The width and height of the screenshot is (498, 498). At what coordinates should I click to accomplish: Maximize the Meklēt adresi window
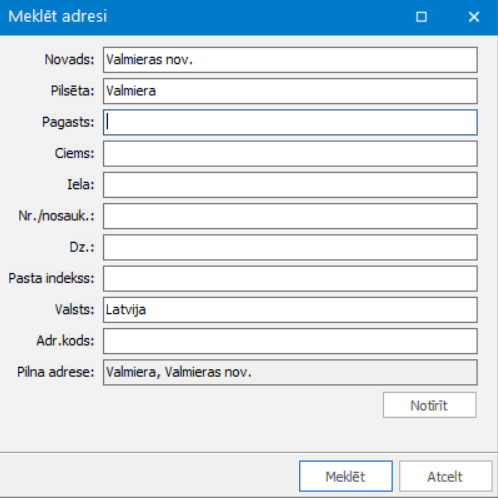(422, 17)
